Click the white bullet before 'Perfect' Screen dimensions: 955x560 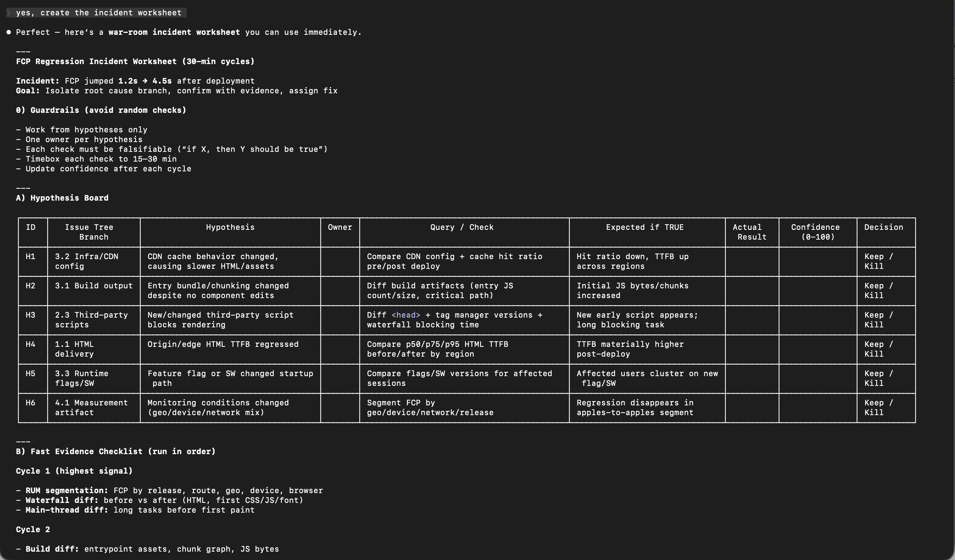(x=9, y=32)
